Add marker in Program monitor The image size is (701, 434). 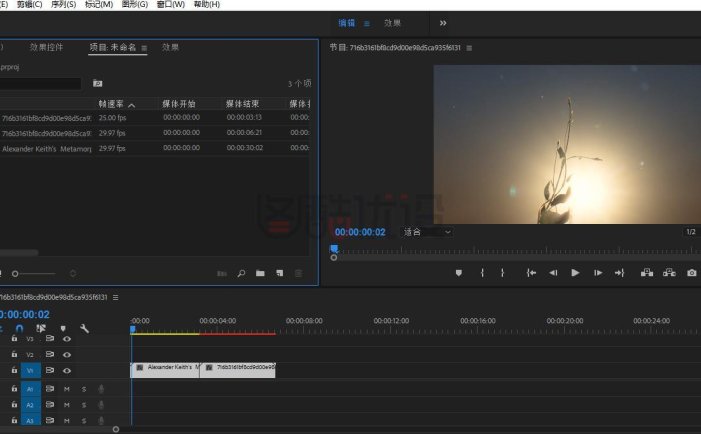point(459,273)
